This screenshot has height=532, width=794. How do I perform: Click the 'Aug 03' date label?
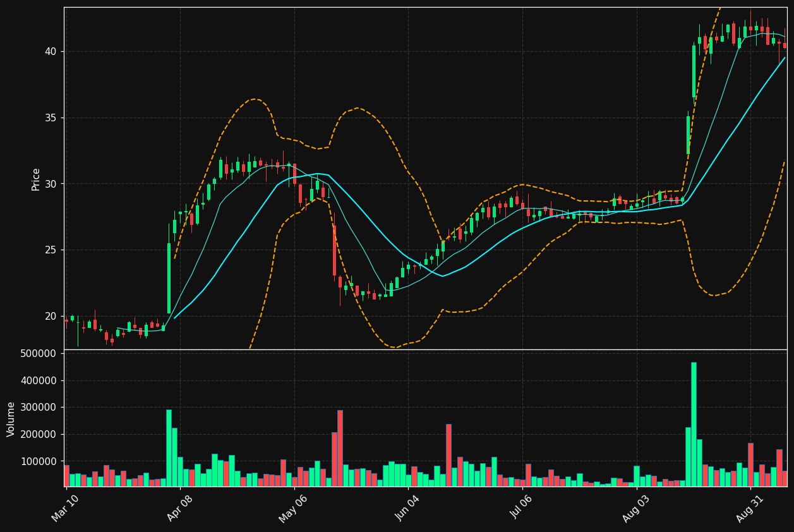click(x=635, y=508)
